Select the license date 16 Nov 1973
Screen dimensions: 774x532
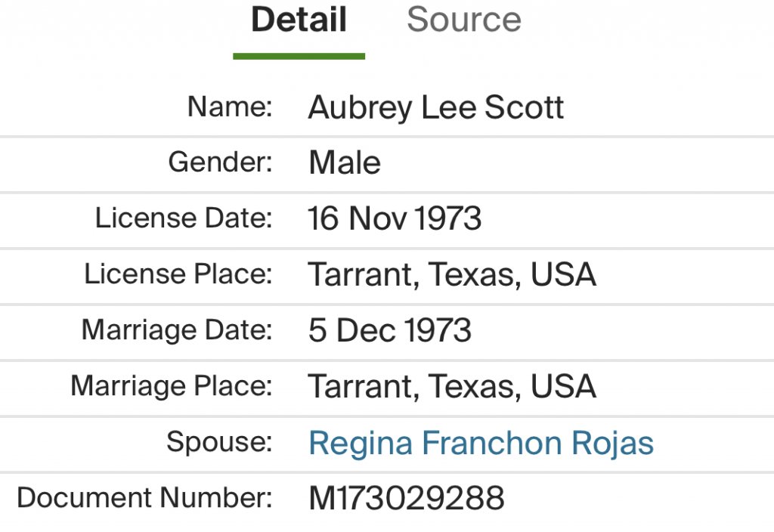(395, 219)
